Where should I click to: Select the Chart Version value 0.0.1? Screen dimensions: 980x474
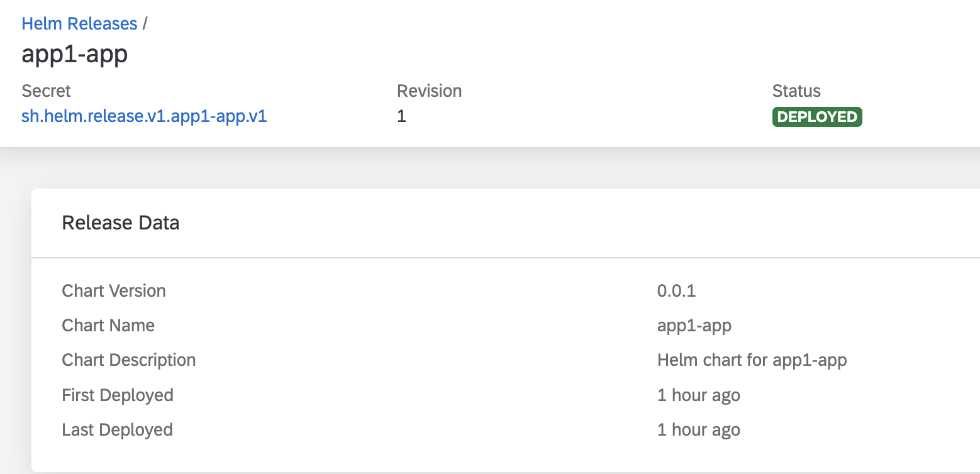pos(677,290)
